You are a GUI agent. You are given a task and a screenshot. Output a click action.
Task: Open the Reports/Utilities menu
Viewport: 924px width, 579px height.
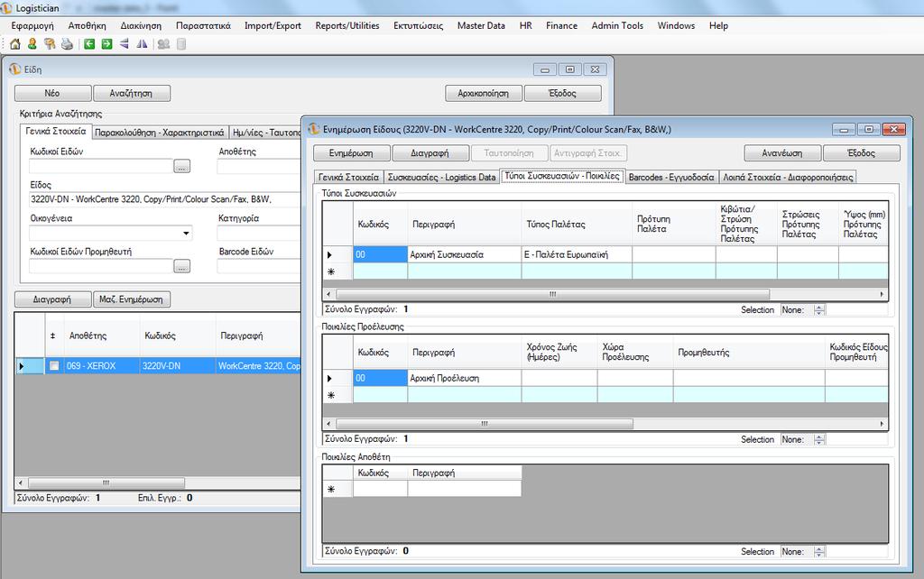click(x=347, y=26)
